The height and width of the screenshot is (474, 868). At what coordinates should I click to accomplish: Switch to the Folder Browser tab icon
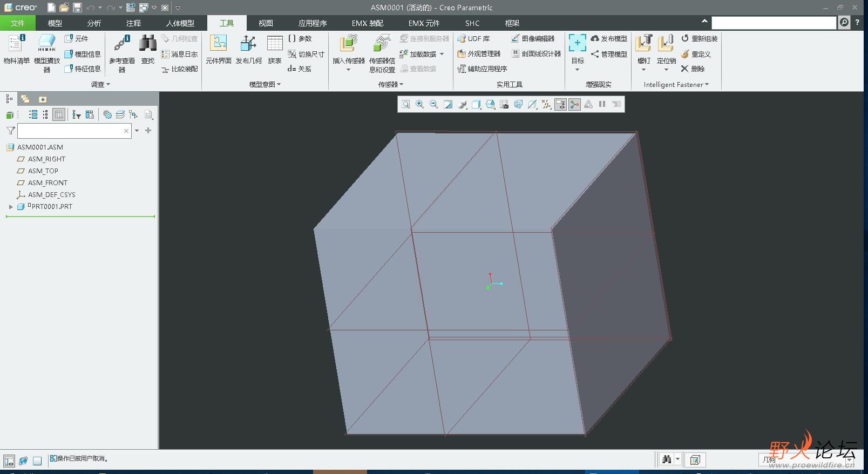point(25,99)
